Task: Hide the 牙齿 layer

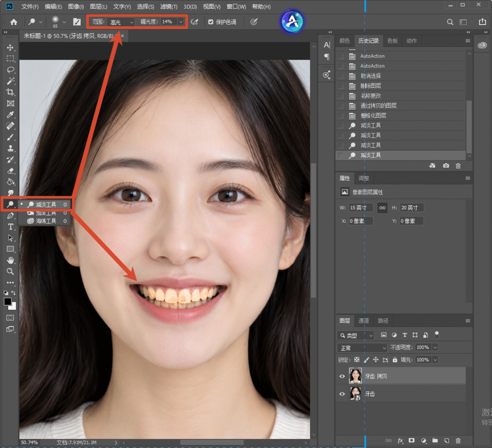Action: pyautogui.click(x=342, y=394)
